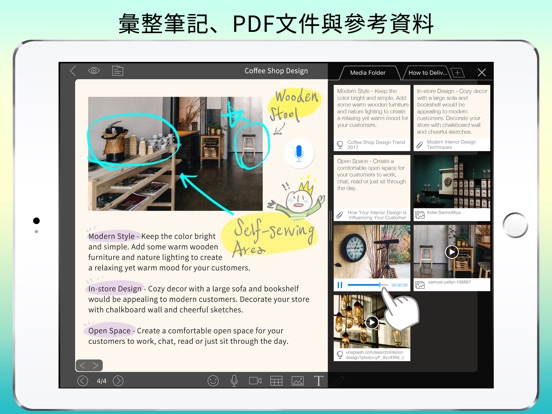Open the Kobe Sannomiya image card
Image resolution: width=552 pixels, height=414 pixels.
tap(452, 188)
